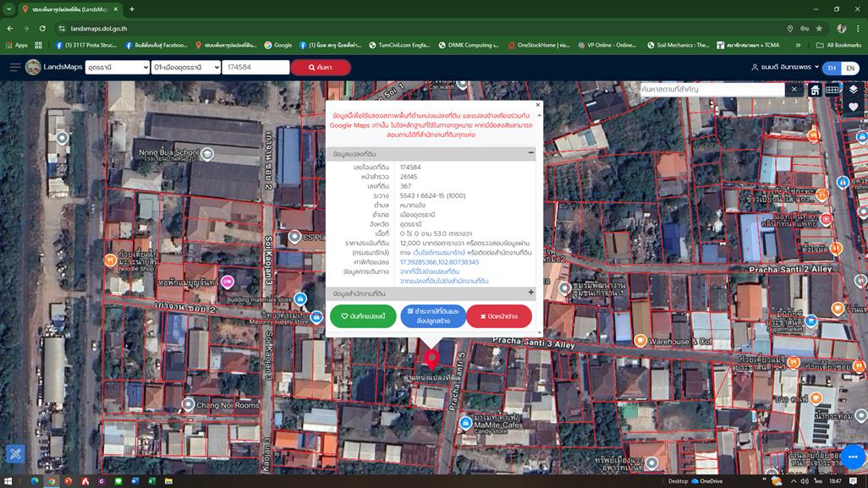Screen dimensions: 868x488
Task: Switch language to EN
Action: (850, 68)
